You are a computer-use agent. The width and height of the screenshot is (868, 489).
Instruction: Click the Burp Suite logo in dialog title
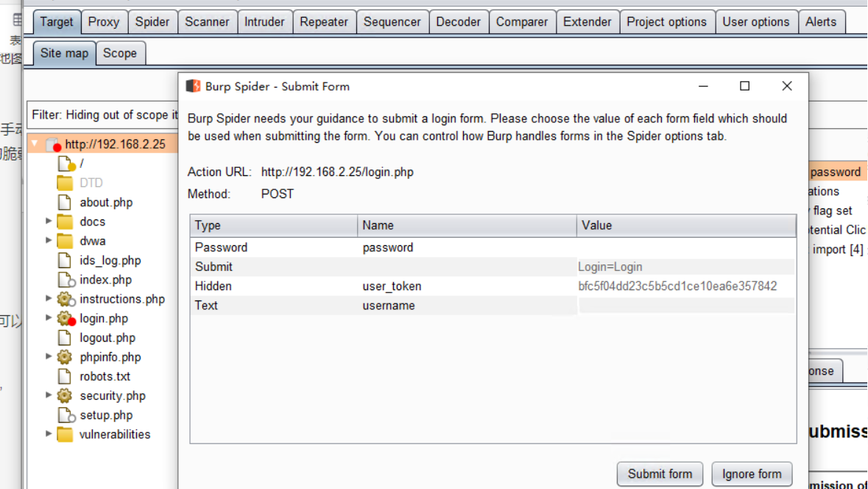pos(194,86)
